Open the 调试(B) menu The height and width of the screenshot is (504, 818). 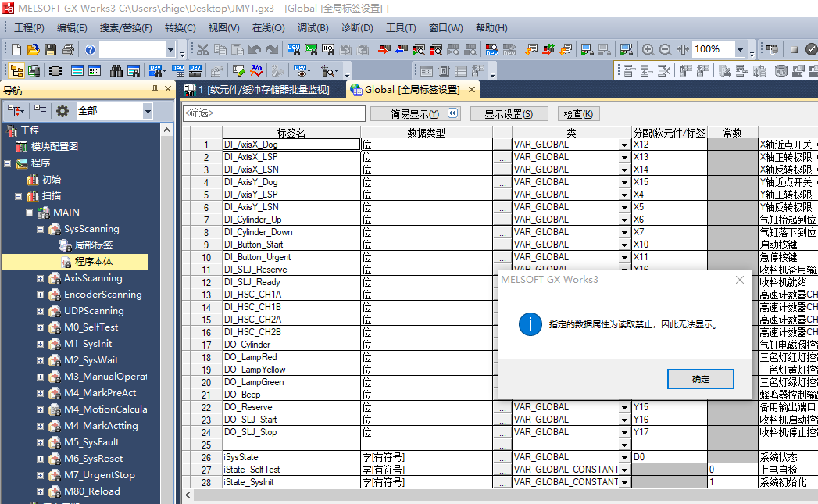tap(313, 27)
